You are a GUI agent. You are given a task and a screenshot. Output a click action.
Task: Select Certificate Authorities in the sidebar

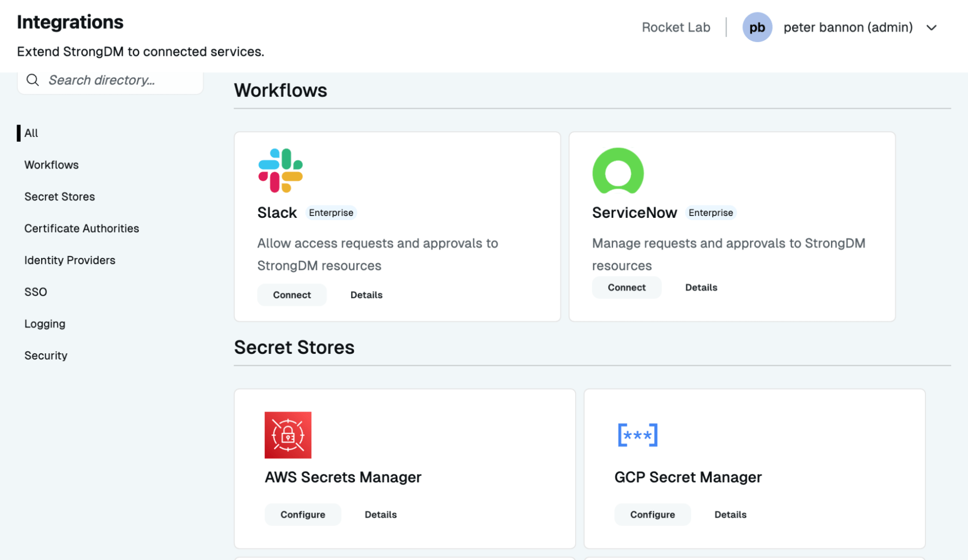click(81, 228)
